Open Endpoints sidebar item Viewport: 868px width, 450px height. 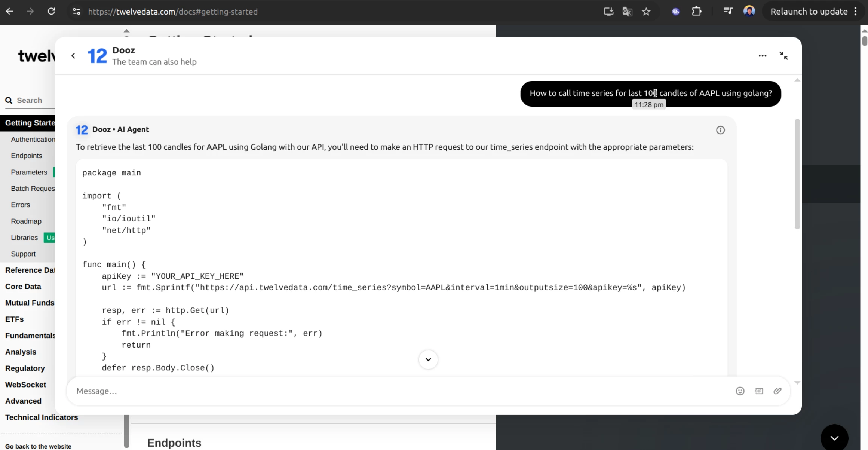[27, 156]
